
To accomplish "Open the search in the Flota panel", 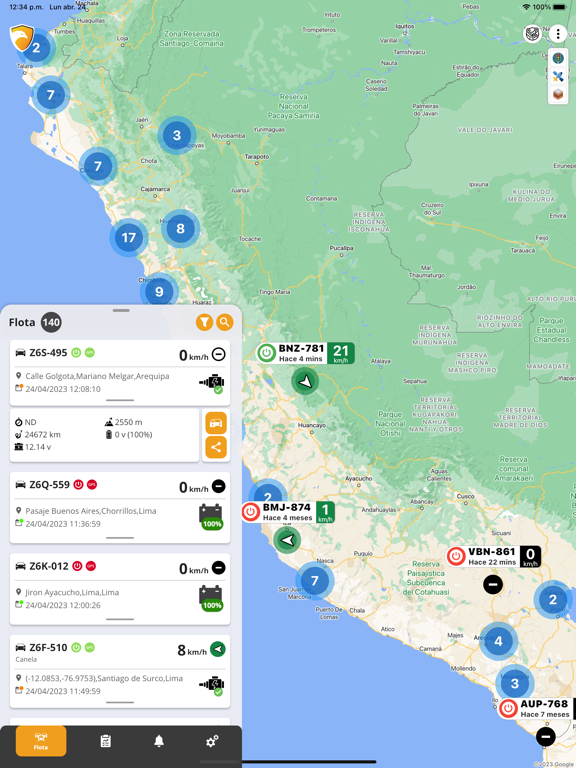I will point(224,322).
